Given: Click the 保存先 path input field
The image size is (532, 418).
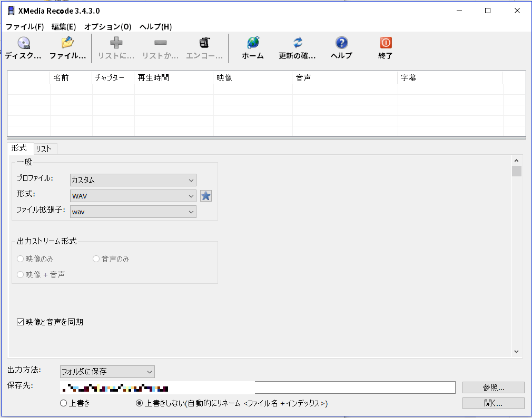Looking at the screenshot, I should [258, 387].
